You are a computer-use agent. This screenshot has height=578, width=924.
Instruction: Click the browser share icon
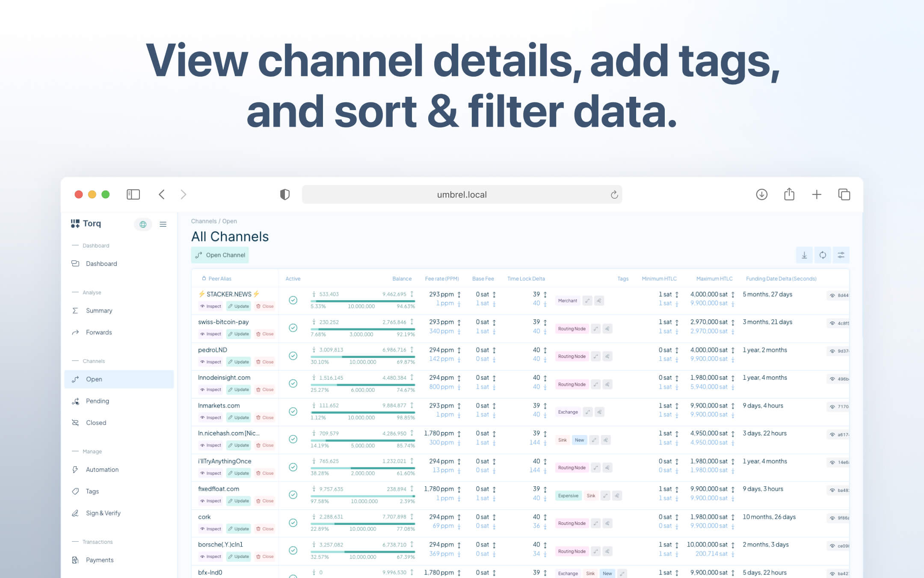789,194
